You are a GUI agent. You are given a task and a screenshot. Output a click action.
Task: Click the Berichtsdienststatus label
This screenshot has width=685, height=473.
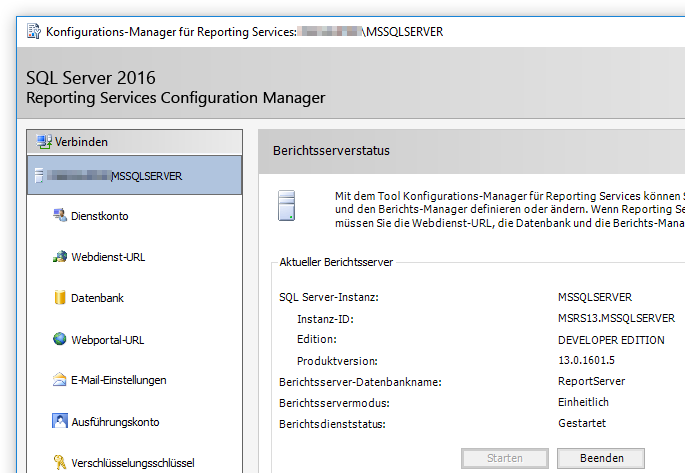pyautogui.click(x=332, y=424)
